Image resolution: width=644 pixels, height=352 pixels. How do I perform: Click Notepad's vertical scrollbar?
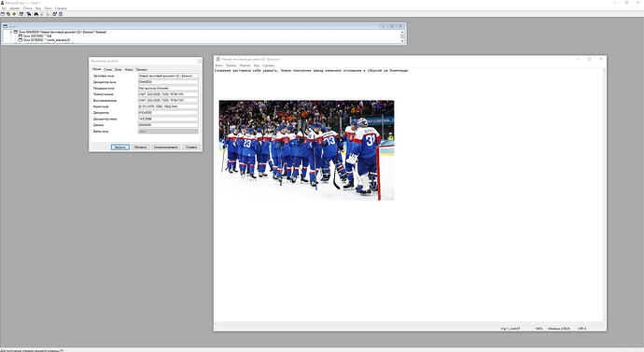click(604, 195)
